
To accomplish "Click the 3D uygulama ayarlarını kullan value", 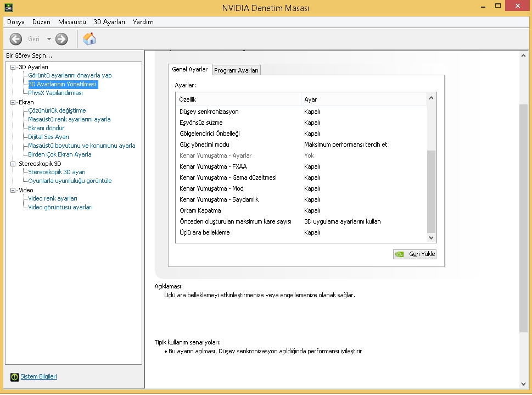I will (x=343, y=221).
